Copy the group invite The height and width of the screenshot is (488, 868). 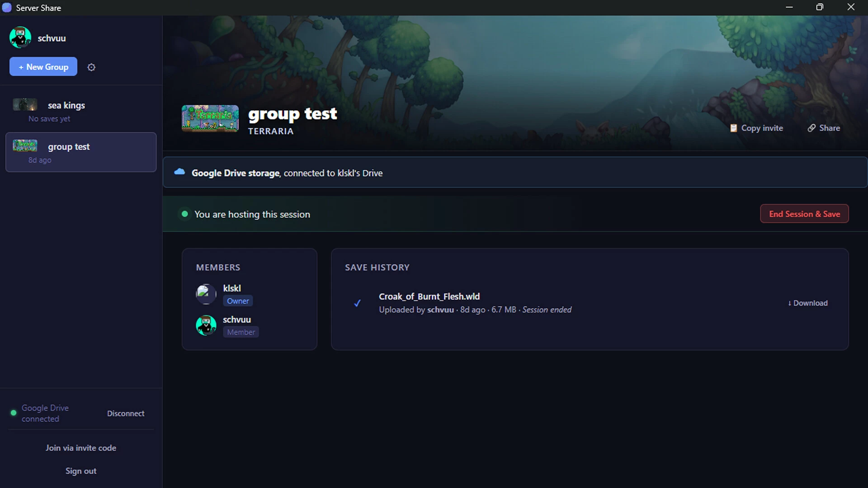pos(756,128)
